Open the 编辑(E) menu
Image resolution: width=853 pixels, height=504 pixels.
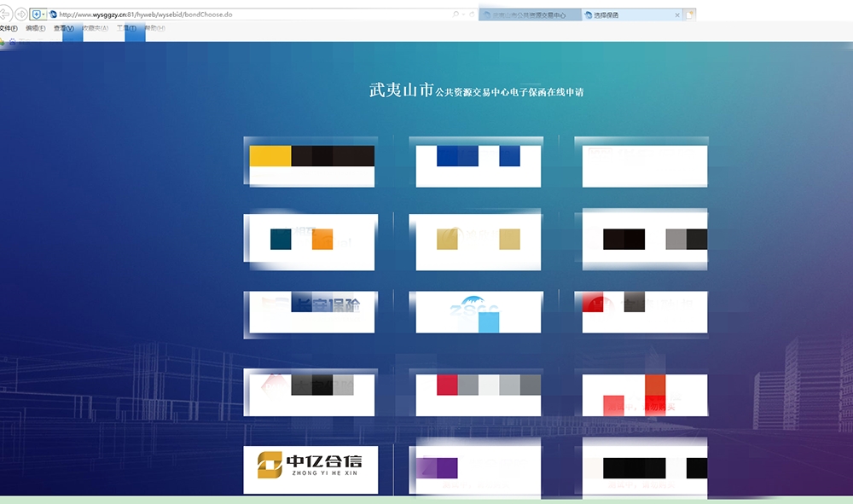click(x=35, y=28)
